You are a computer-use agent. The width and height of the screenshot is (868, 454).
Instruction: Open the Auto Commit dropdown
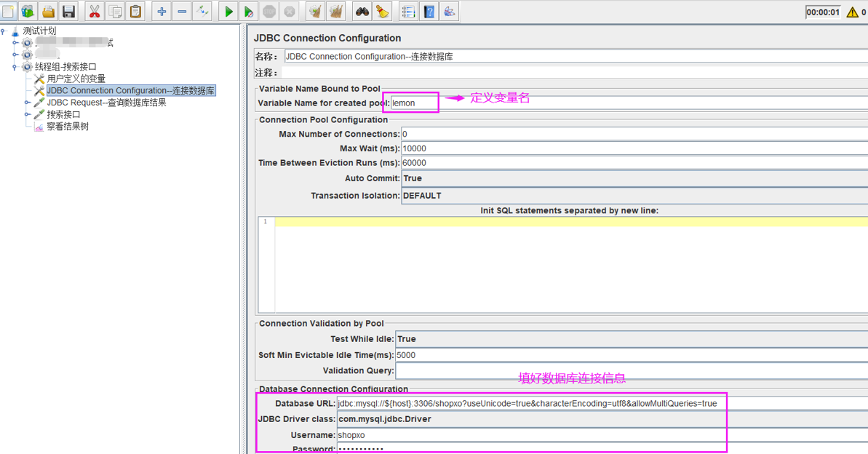click(x=633, y=178)
